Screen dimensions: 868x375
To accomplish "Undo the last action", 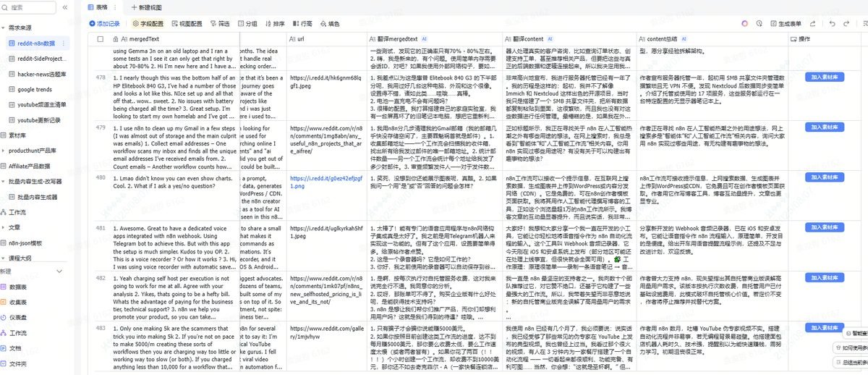I will 832,23.
